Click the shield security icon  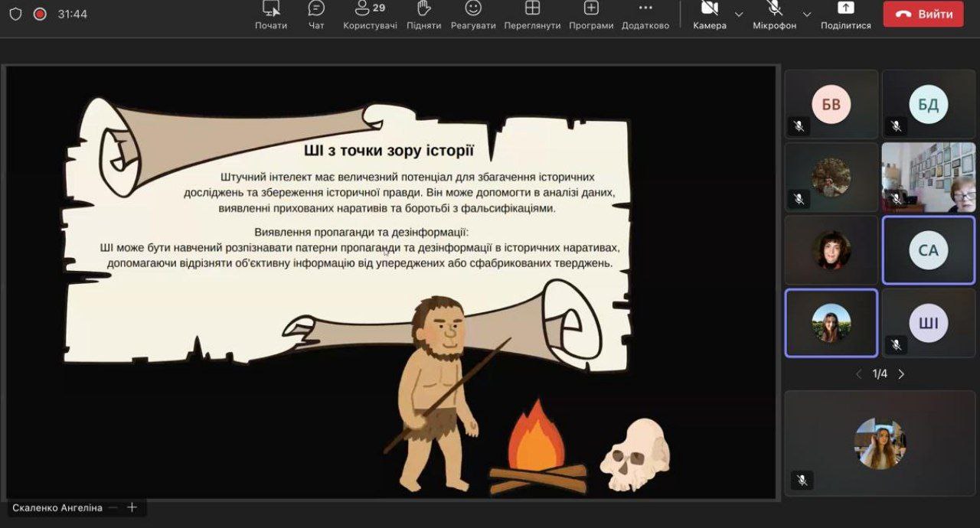(x=15, y=15)
